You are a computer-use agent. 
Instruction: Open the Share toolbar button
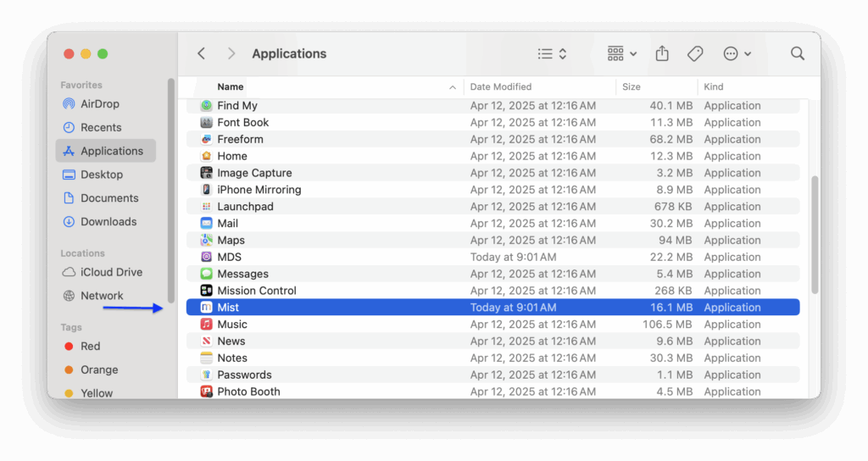click(x=662, y=53)
